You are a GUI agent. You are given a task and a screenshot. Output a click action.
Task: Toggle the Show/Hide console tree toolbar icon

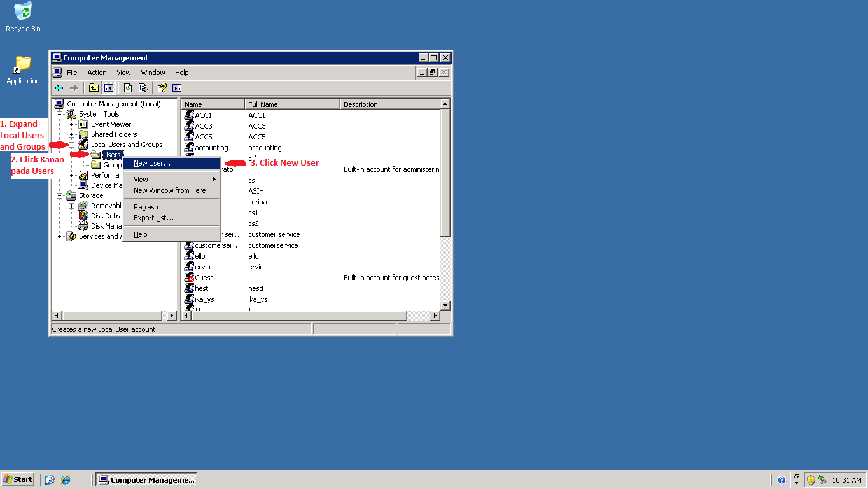pos(108,88)
